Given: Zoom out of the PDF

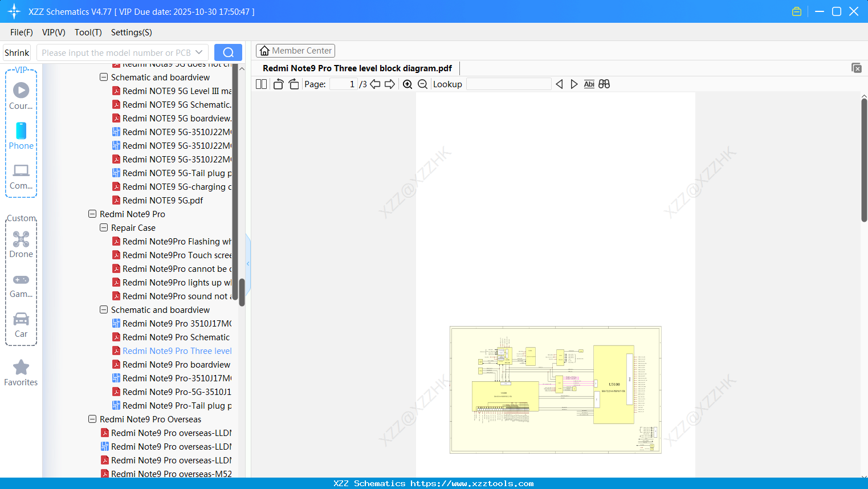Looking at the screenshot, I should 423,84.
